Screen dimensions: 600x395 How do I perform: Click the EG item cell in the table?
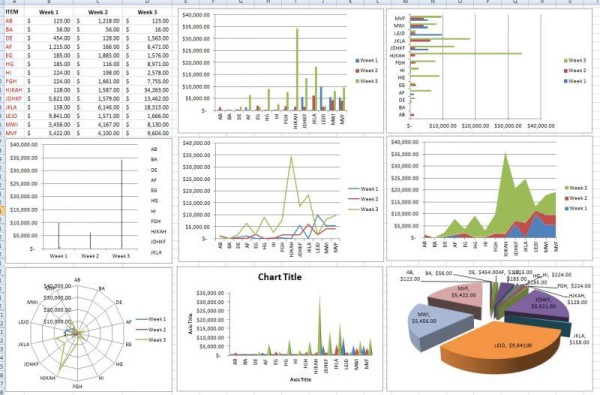click(x=14, y=55)
